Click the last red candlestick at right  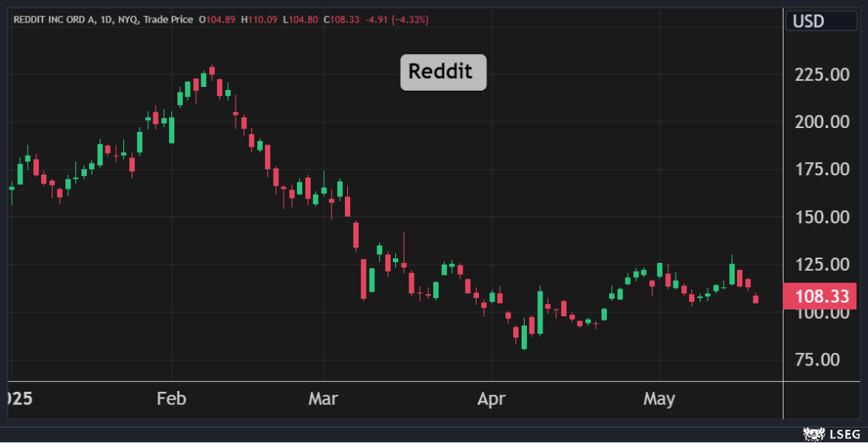pos(756,299)
